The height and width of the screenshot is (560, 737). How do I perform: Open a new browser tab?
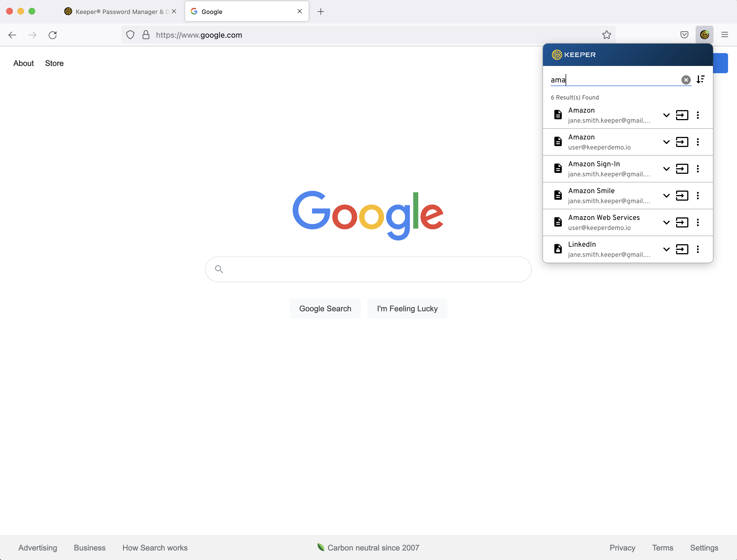tap(320, 12)
